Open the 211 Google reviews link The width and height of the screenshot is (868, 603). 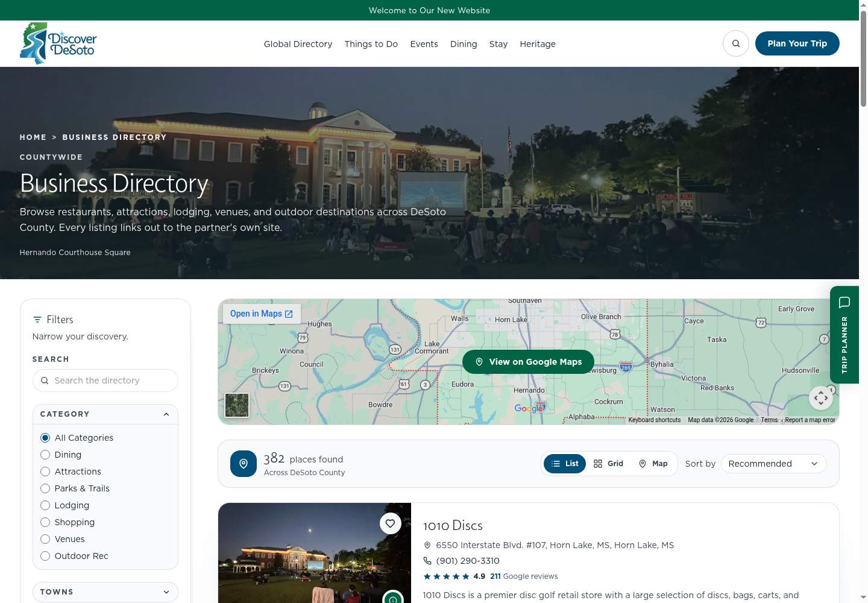[x=524, y=576]
